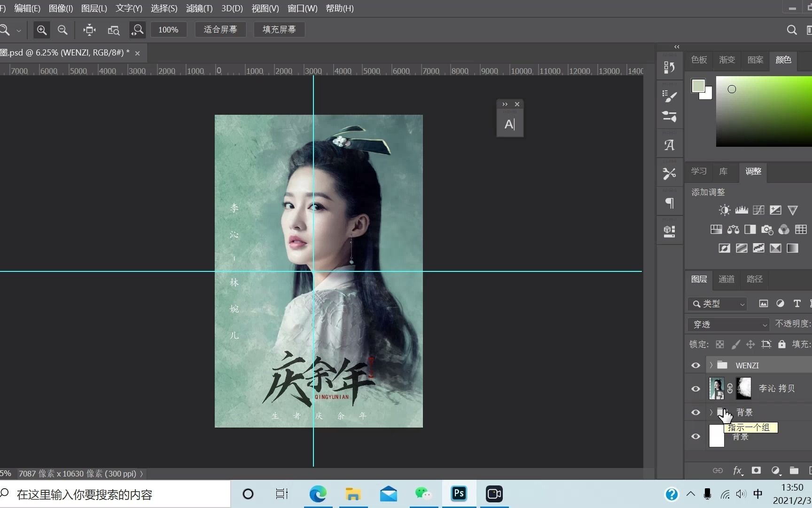
Task: Open the layer style fx button
Action: (x=738, y=470)
